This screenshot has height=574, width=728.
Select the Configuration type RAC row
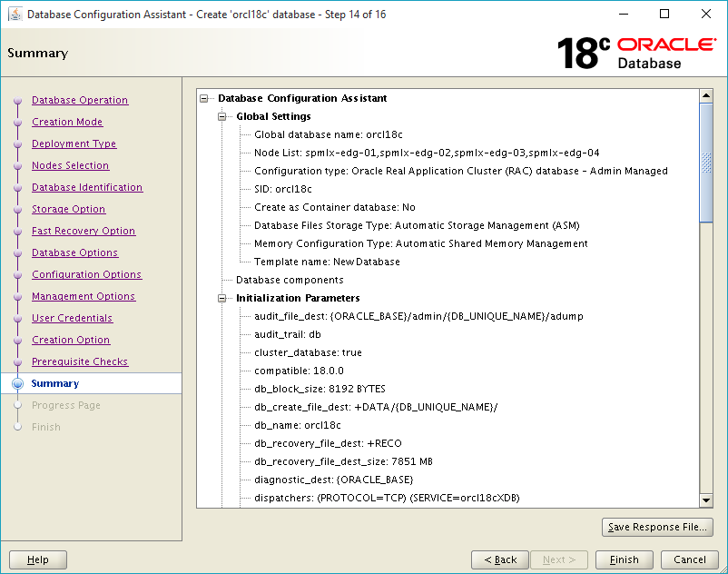(x=461, y=171)
